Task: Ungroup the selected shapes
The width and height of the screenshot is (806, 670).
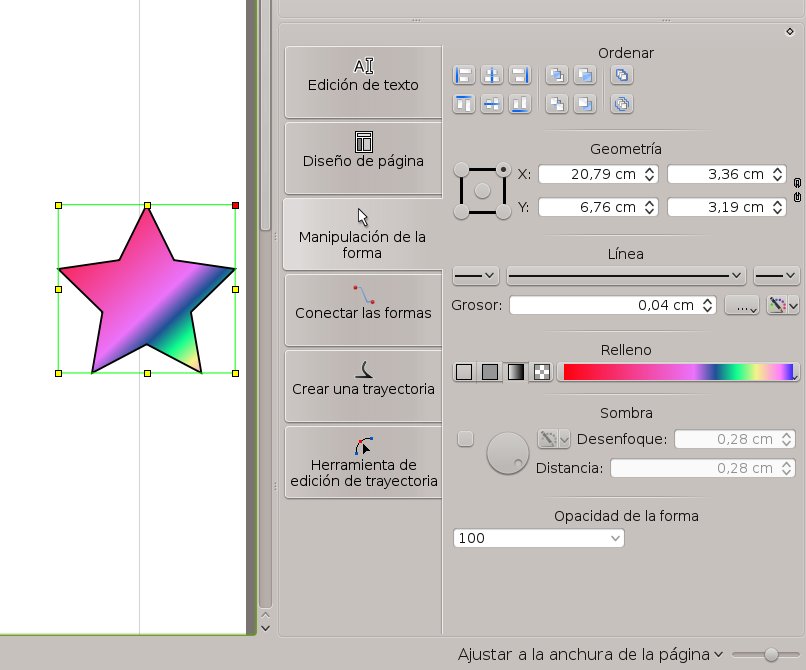Action: pyautogui.click(x=622, y=104)
